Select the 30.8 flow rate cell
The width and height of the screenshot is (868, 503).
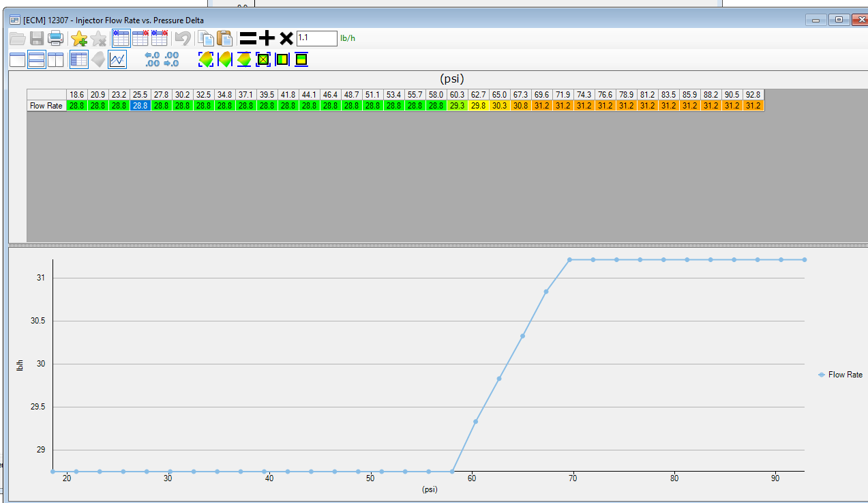(x=521, y=106)
